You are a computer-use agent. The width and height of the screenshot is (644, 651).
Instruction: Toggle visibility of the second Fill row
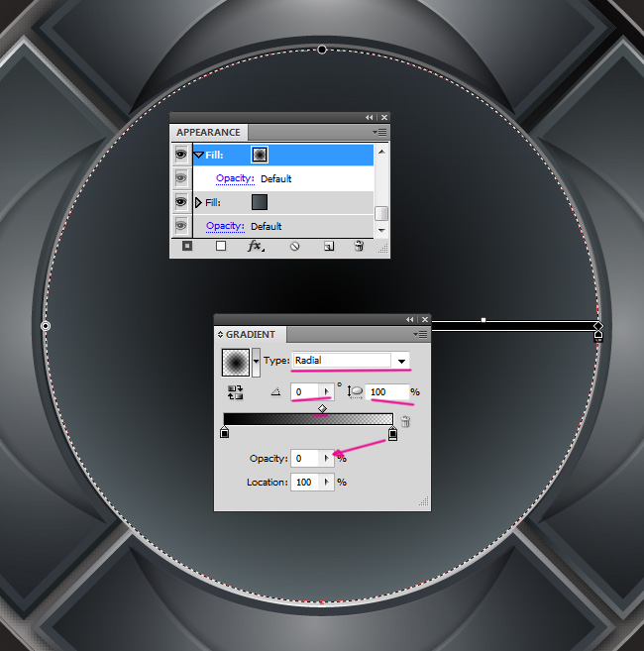click(x=181, y=202)
